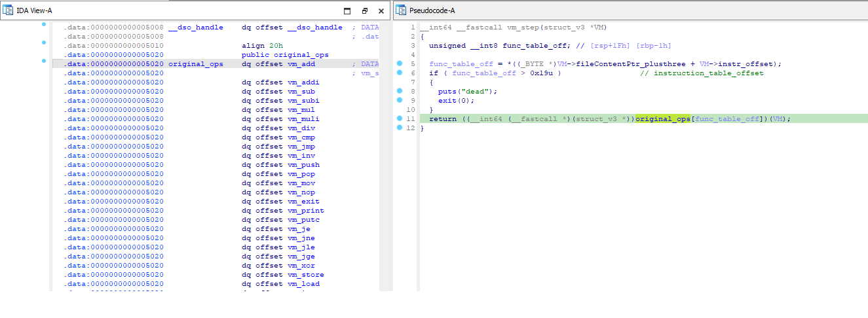Screen dimensions: 868x318
Task: Click the 'vm_store' offset entry
Action: pyautogui.click(x=306, y=275)
